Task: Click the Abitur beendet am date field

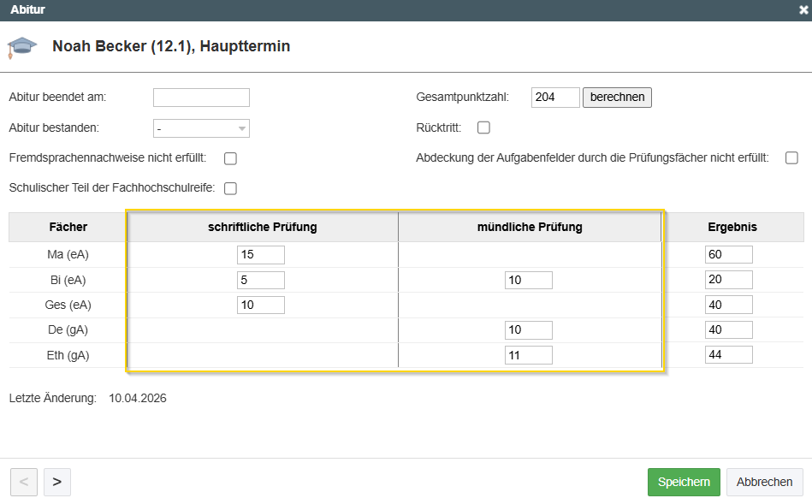Action: (201, 98)
